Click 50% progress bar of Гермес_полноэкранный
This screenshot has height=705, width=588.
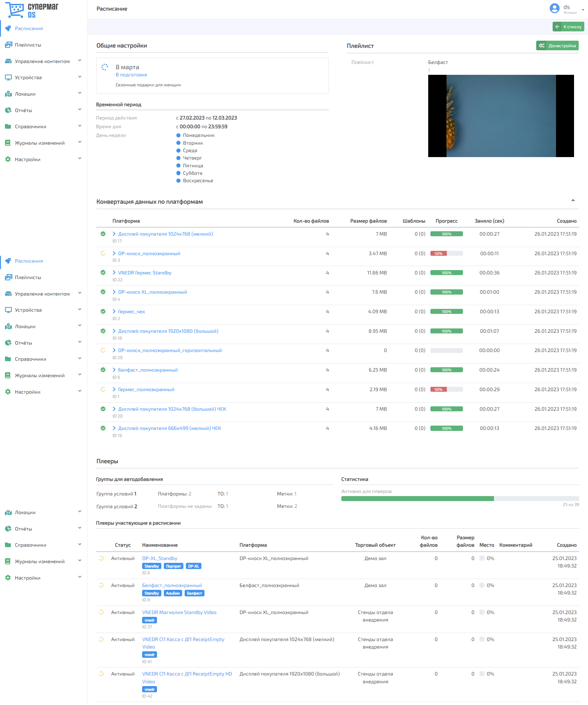[447, 389]
